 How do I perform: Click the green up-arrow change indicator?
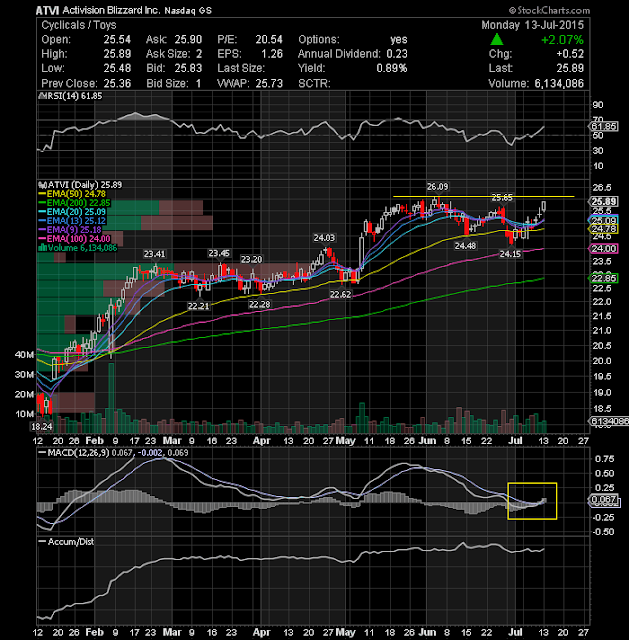496,40
